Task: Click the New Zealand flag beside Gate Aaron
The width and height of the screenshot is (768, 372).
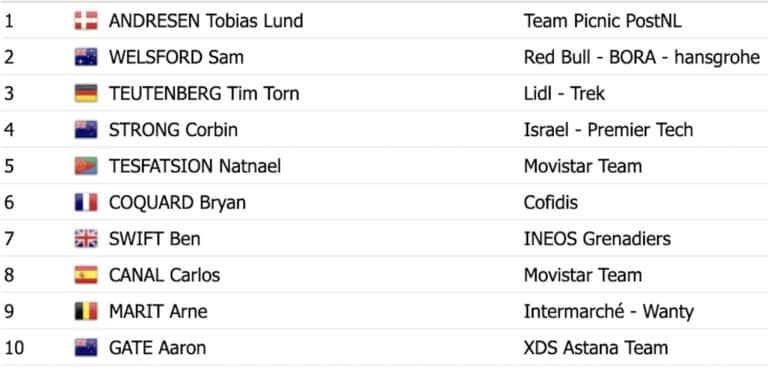Action: [x=86, y=348]
